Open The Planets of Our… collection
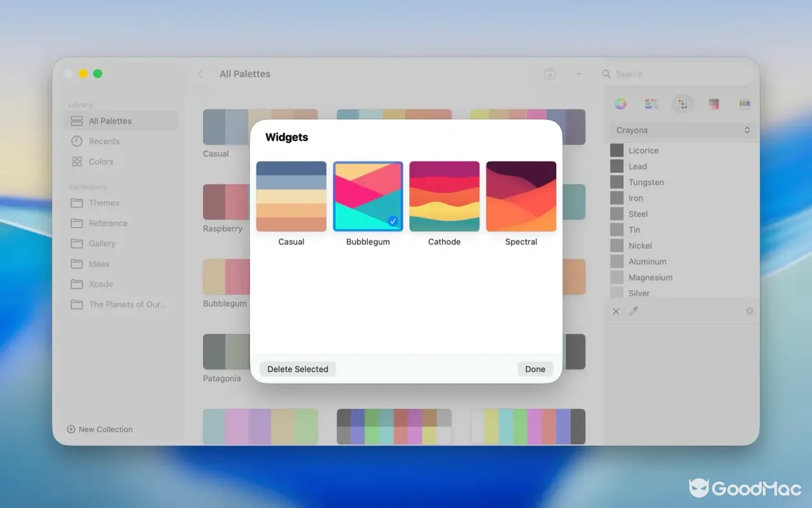 [x=121, y=305]
